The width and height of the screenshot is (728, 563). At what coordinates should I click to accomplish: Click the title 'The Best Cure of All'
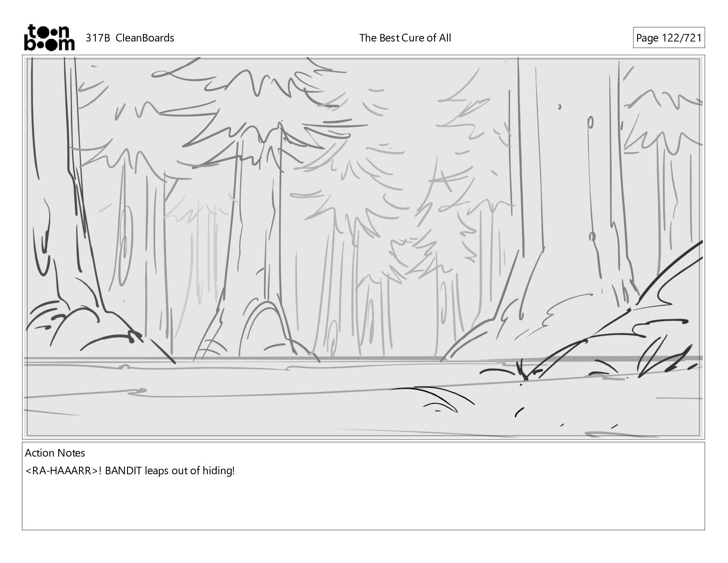click(405, 38)
